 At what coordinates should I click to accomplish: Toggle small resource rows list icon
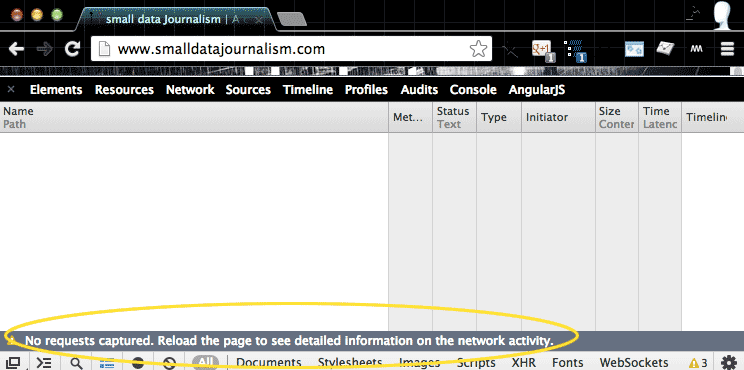tap(107, 363)
